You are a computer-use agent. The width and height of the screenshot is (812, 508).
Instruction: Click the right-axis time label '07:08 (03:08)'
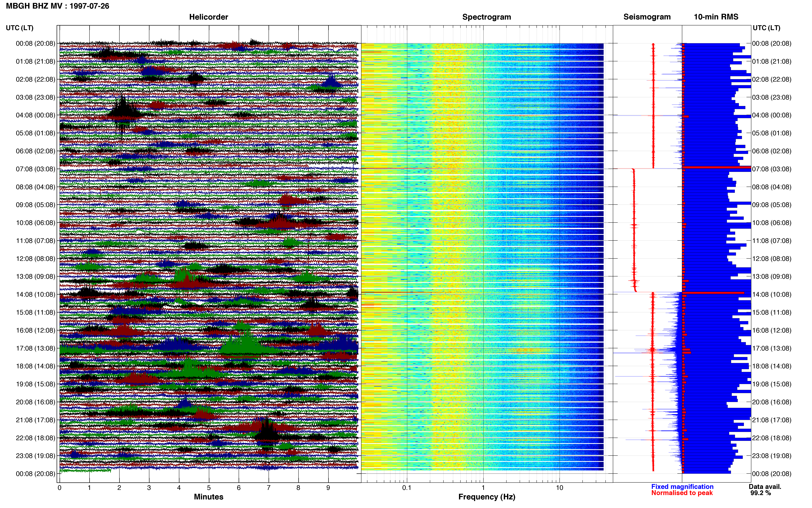tap(772, 169)
